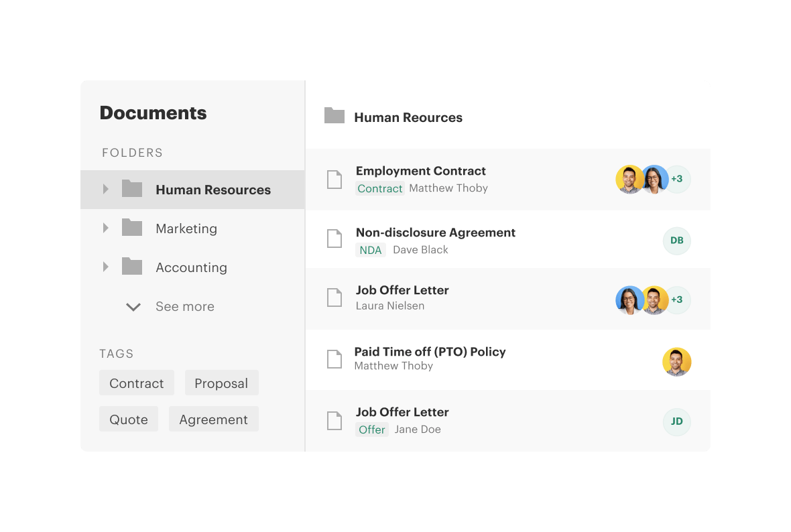The image size is (791, 532).
Task: Open the NDA tag on the agreement
Action: (371, 249)
